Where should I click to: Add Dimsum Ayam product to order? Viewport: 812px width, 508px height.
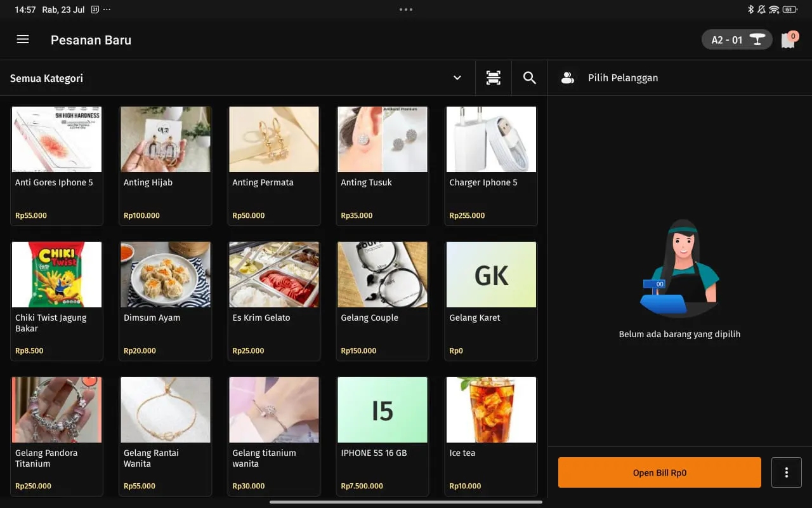[x=165, y=300]
